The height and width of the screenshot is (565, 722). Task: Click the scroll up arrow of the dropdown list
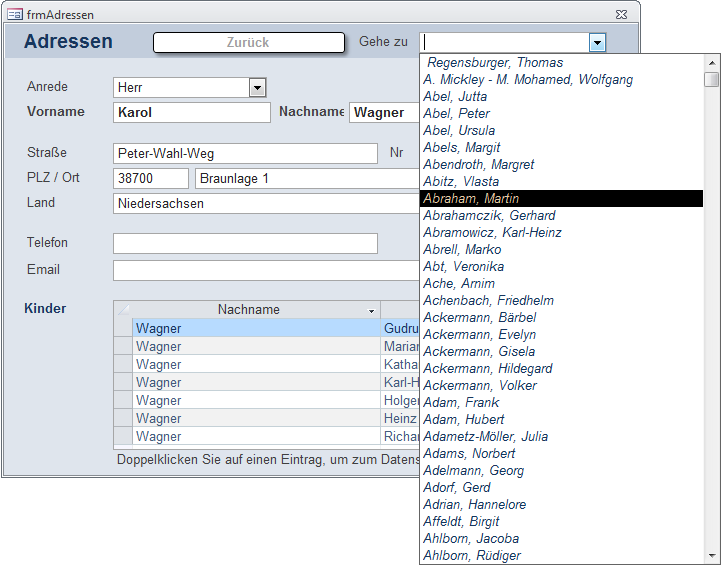pyautogui.click(x=712, y=63)
